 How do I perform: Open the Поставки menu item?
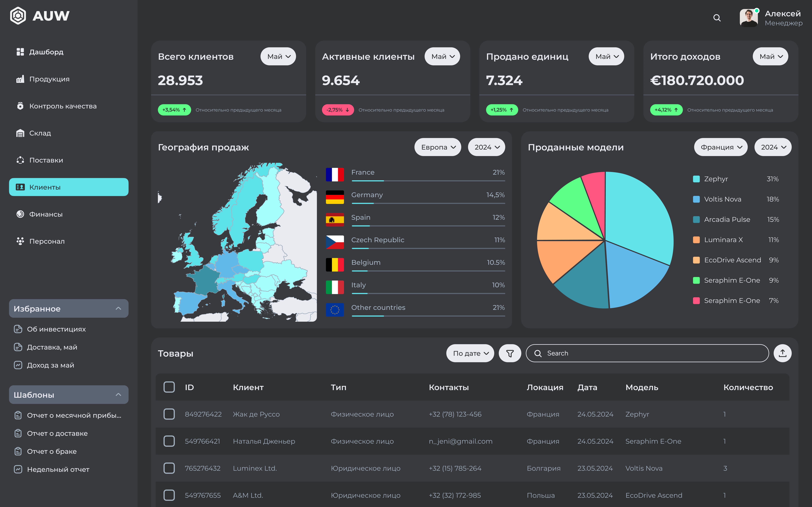pos(46,160)
